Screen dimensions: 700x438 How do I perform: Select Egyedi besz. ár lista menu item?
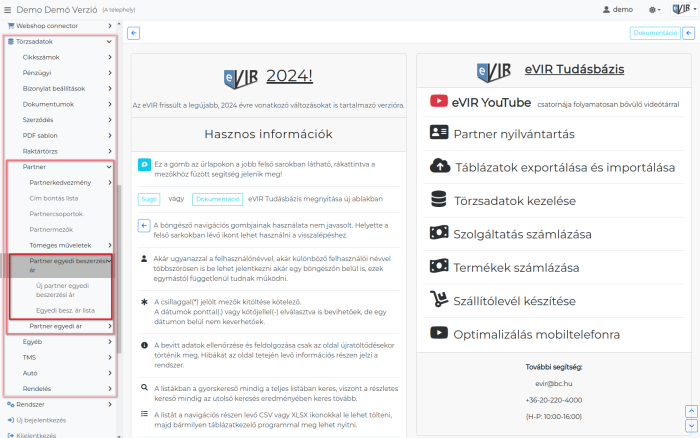(x=65, y=311)
